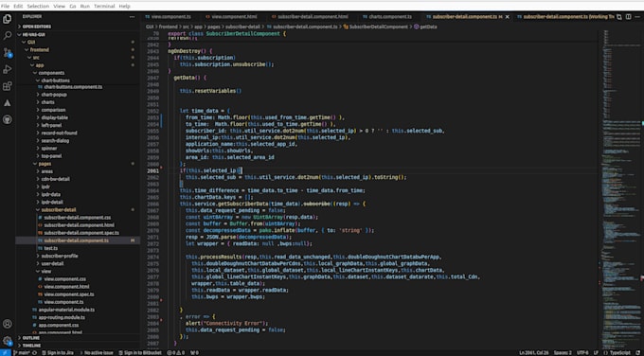The height and width of the screenshot is (356, 644).
Task: Click Sign in to Jira in status bar
Action: (57, 353)
